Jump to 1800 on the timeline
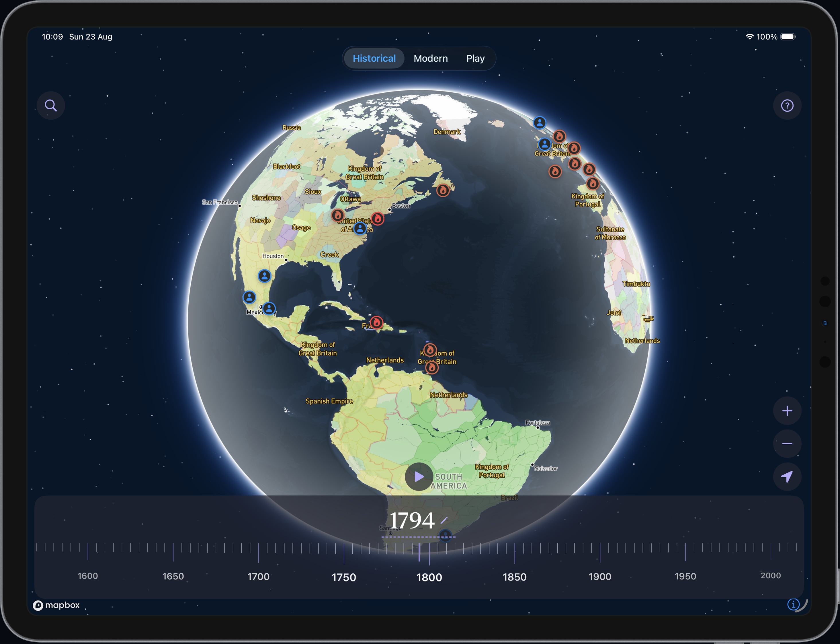This screenshot has width=840, height=644. tap(429, 577)
